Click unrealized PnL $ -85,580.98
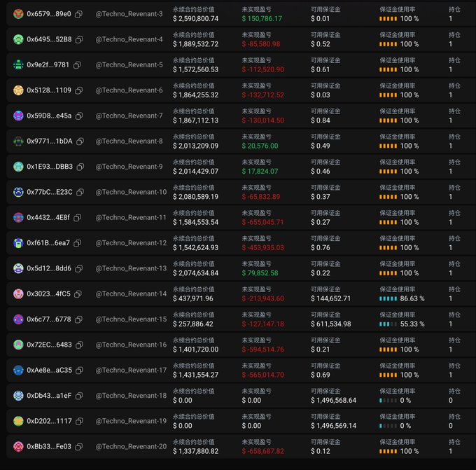Viewport: 476px width, 470px height. pyautogui.click(x=261, y=44)
